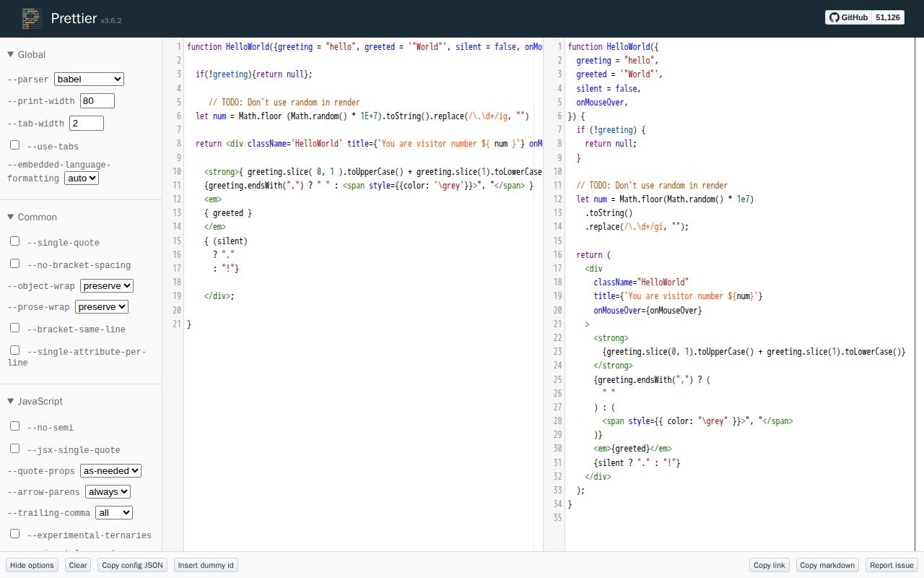Image resolution: width=924 pixels, height=578 pixels.
Task: Toggle the --single-quote checkbox
Action: click(14, 241)
